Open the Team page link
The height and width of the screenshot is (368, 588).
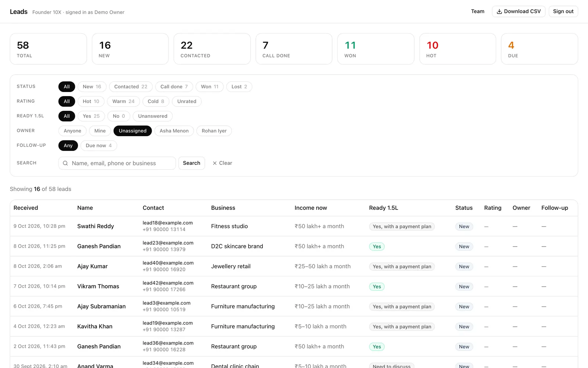[x=478, y=11]
